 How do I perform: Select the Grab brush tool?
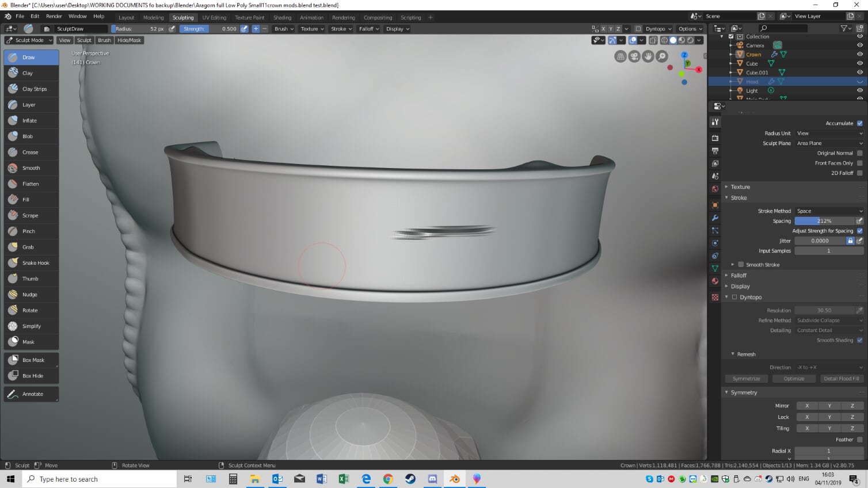[x=31, y=247]
